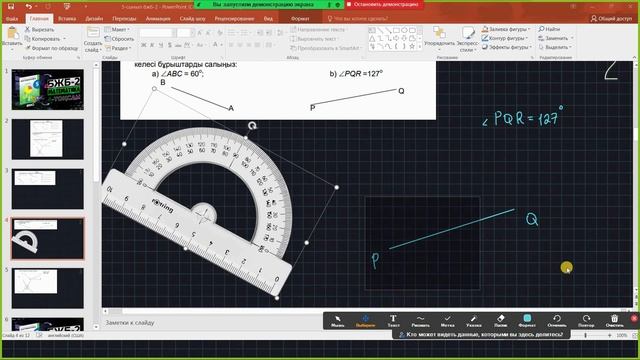
Task: Click Сбросить reset slide button
Action: coord(119,39)
